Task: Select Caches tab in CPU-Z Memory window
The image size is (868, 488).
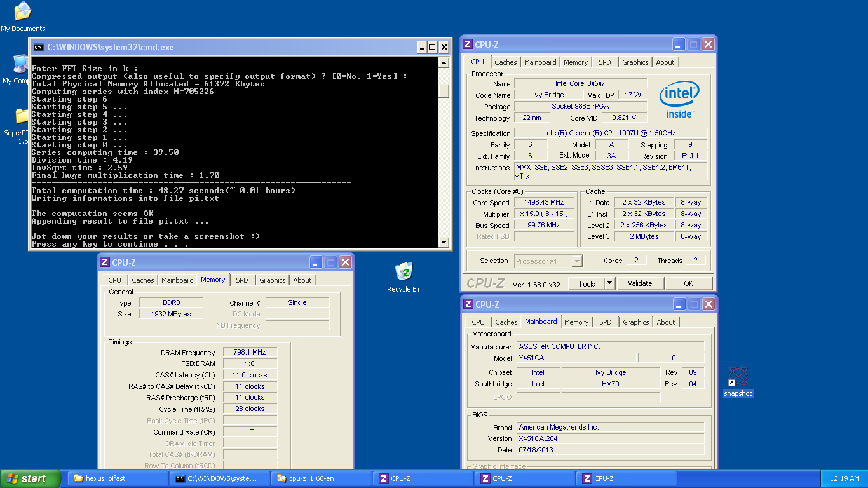Action: [143, 280]
